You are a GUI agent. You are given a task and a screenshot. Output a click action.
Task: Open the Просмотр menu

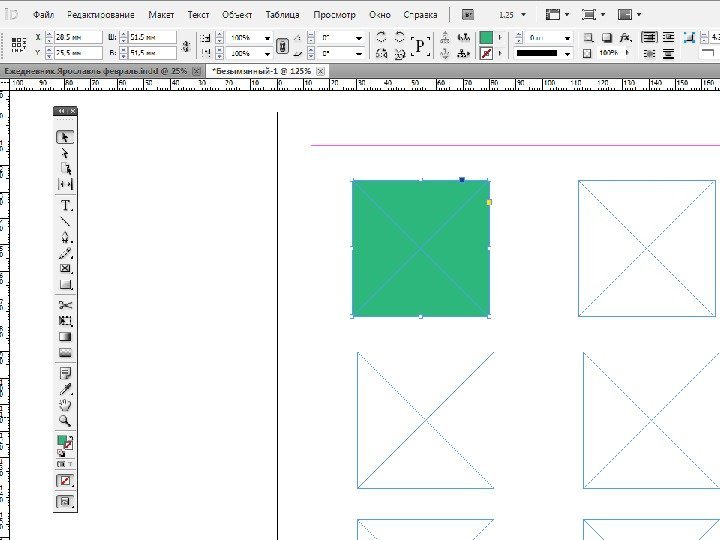(334, 15)
